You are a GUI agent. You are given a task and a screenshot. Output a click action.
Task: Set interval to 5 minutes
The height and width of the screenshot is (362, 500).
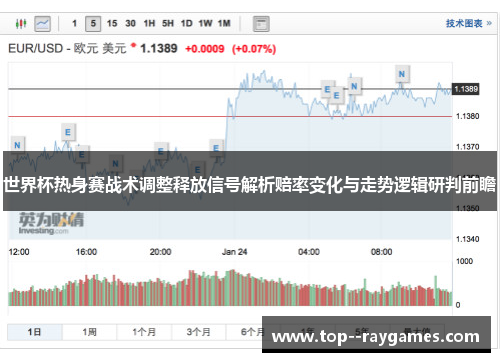(x=93, y=24)
